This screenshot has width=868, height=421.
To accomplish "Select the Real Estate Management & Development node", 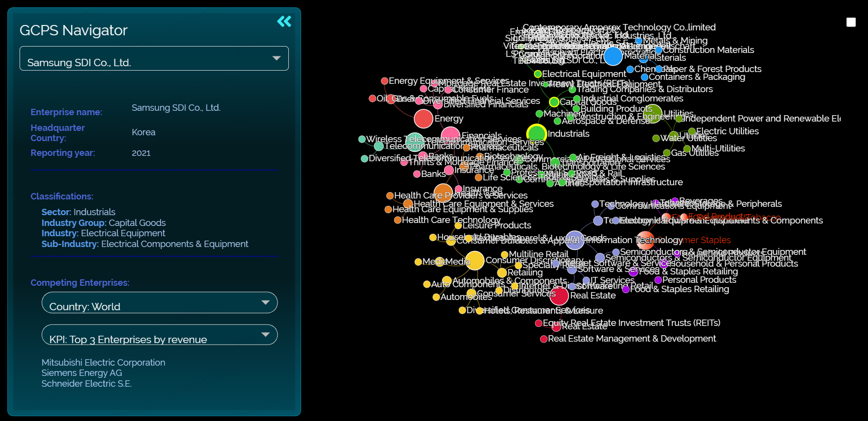I will click(543, 339).
